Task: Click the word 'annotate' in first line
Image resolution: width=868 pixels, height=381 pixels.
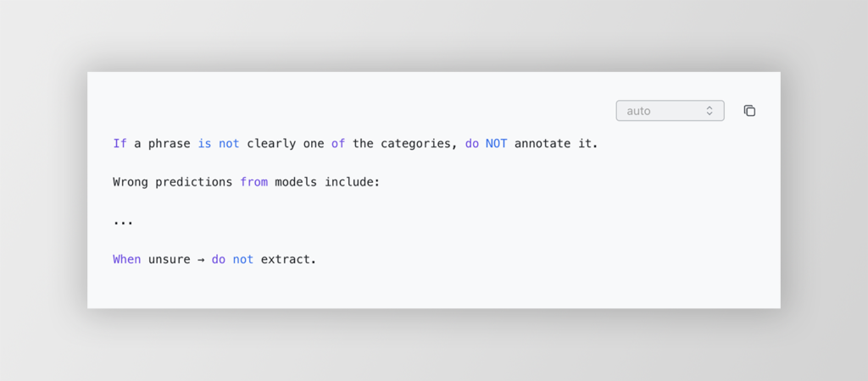Action: [x=542, y=144]
